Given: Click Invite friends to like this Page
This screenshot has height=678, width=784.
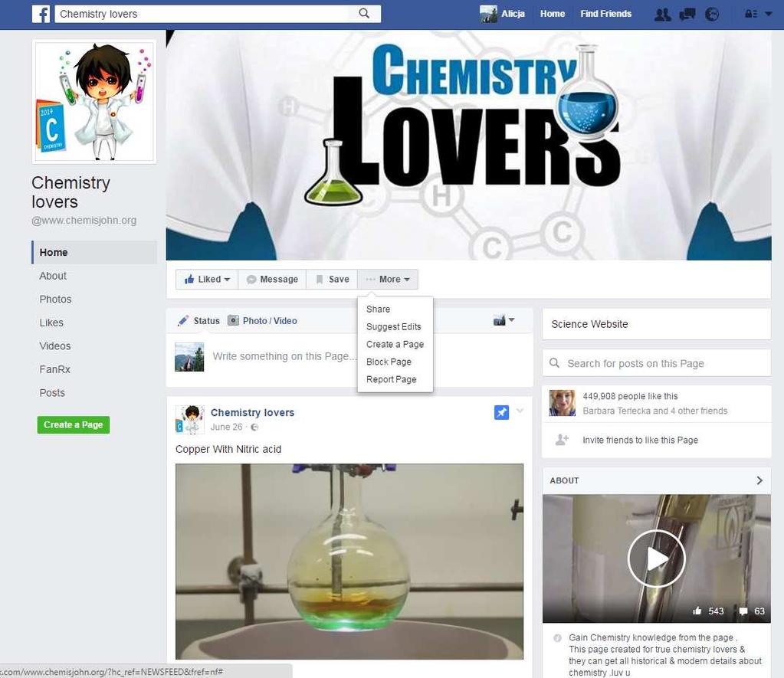Looking at the screenshot, I should point(640,441).
